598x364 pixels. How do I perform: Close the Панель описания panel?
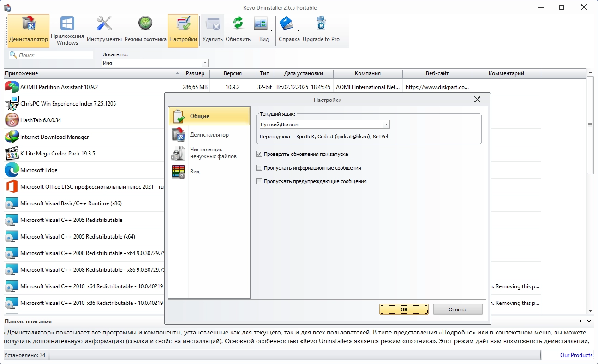(589, 322)
